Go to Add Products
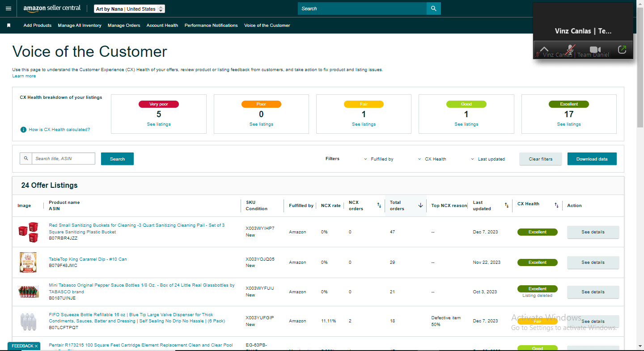Image resolution: width=644 pixels, height=351 pixels. point(38,25)
